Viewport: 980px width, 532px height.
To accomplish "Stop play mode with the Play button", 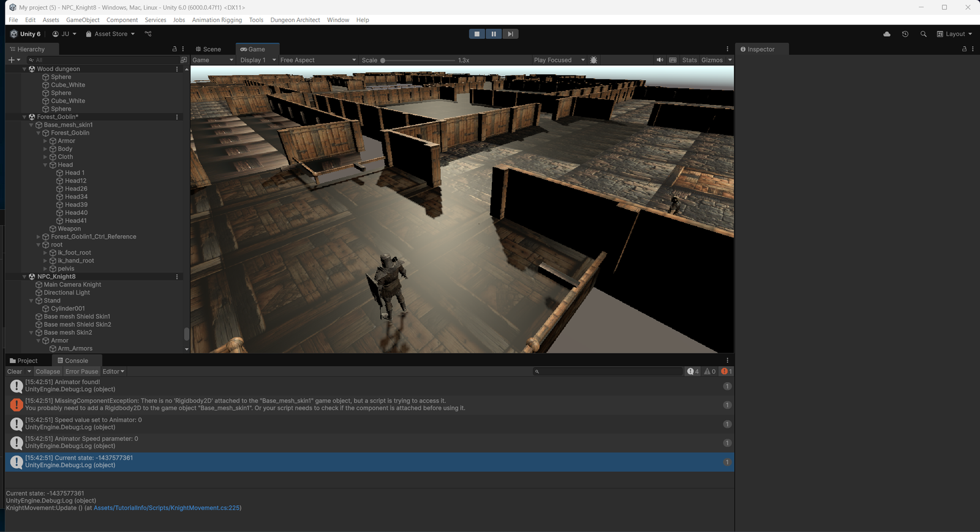I will (477, 34).
